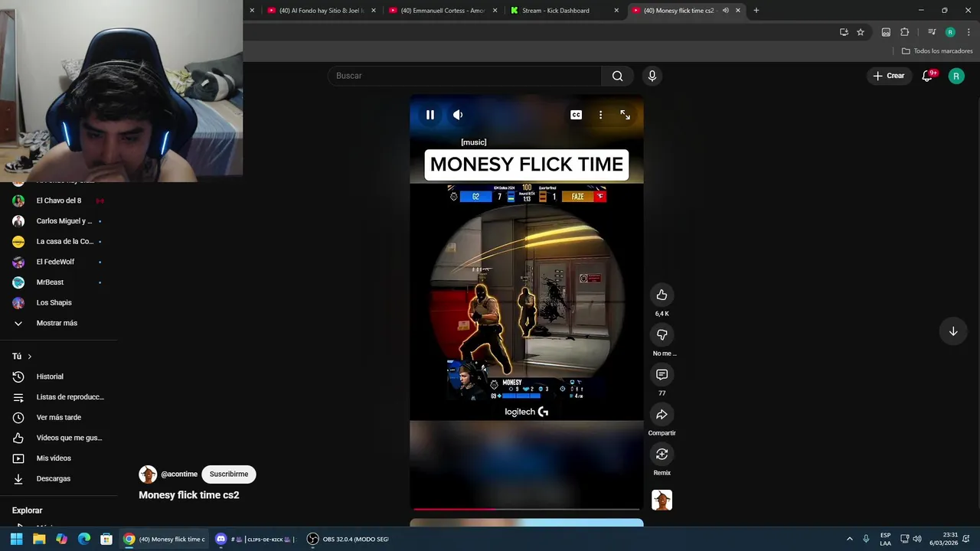Click the Explorar section heading
The width and height of the screenshot is (980, 551).
(27, 510)
